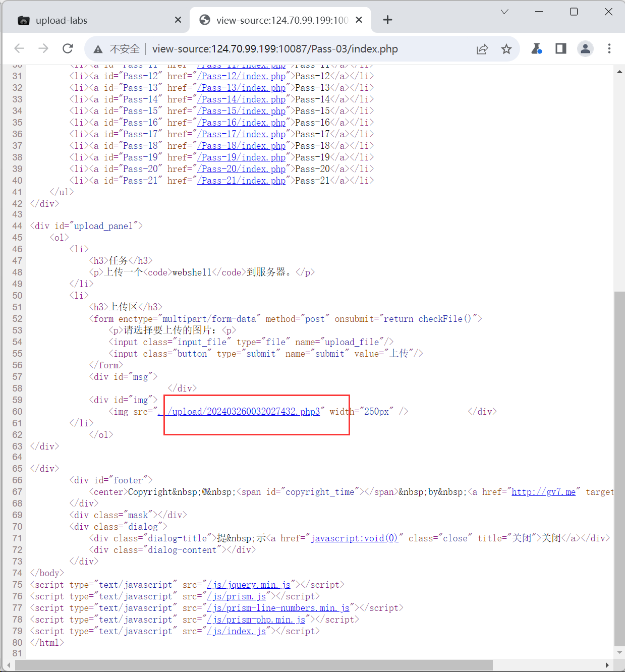Open the Chrome Labs flask icon
This screenshot has height=672, width=625.
pyautogui.click(x=536, y=48)
